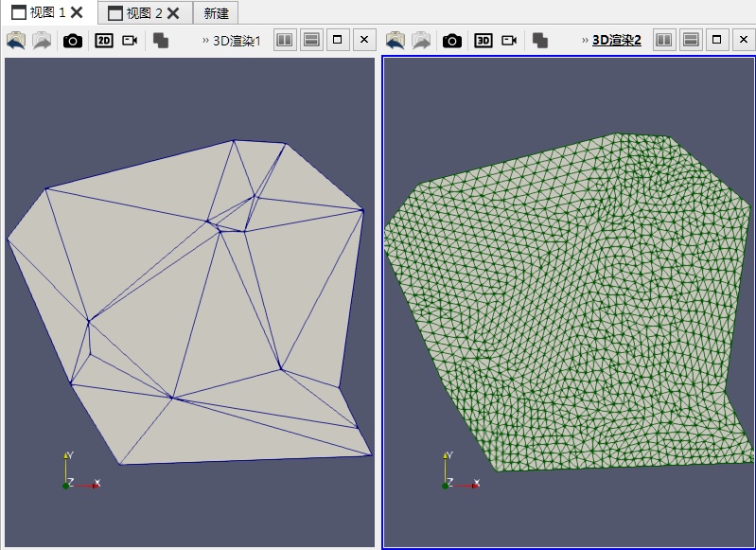Image resolution: width=756 pixels, height=550 pixels.
Task: Close the 3D渲染2 view
Action: click(744, 40)
